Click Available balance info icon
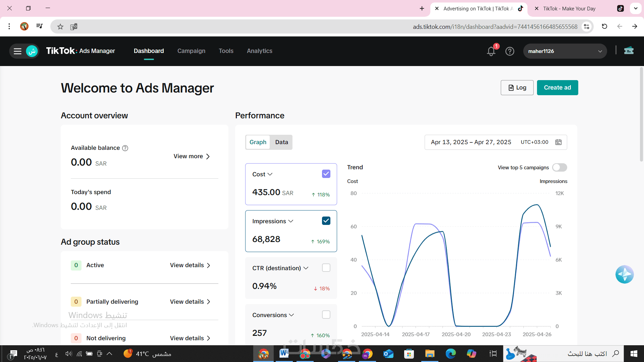The height and width of the screenshot is (362, 644). point(125,148)
